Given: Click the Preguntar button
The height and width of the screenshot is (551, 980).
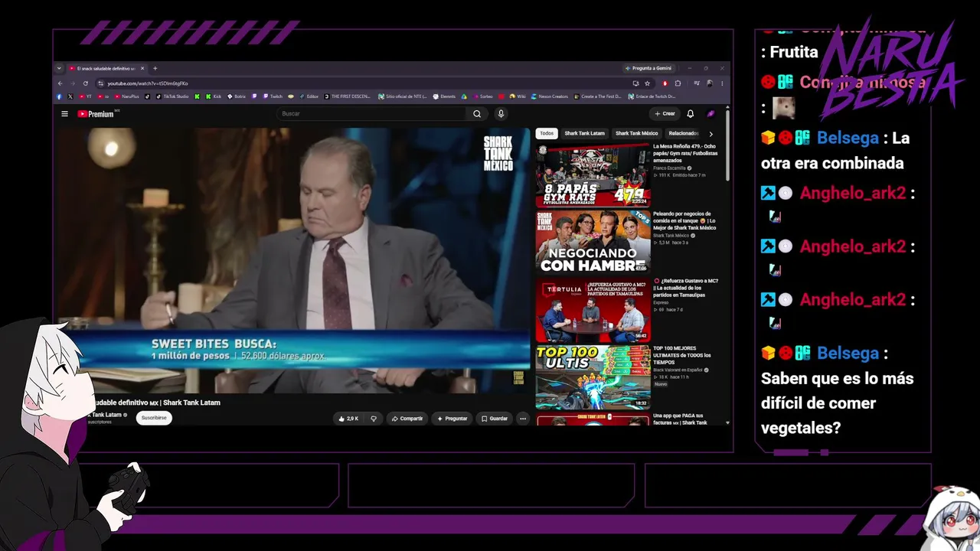Looking at the screenshot, I should [x=451, y=419].
